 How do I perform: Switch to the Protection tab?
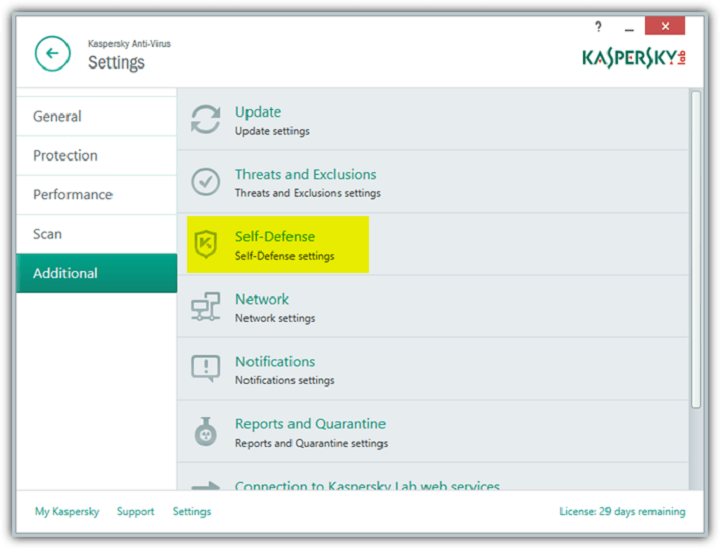pyautogui.click(x=96, y=156)
